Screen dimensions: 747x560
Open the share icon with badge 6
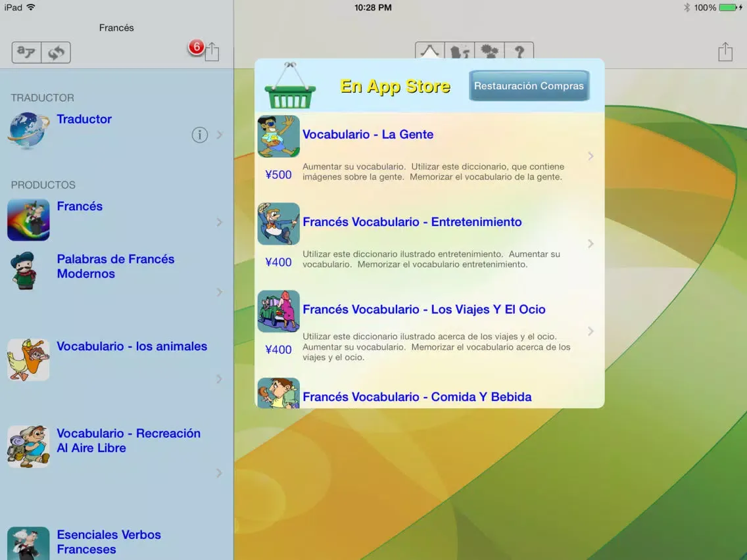(212, 51)
